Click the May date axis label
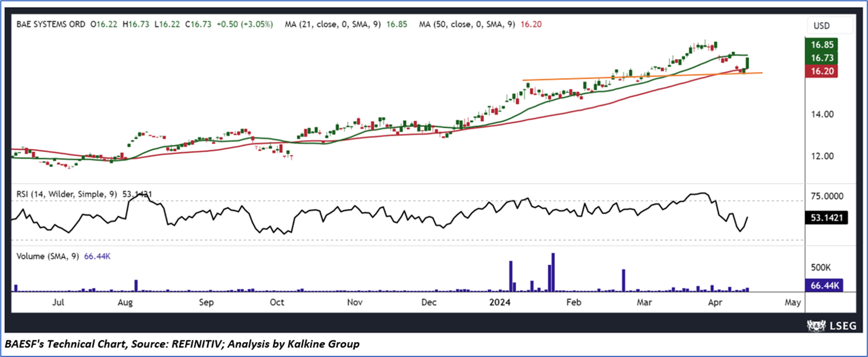868x357 pixels. coord(792,303)
